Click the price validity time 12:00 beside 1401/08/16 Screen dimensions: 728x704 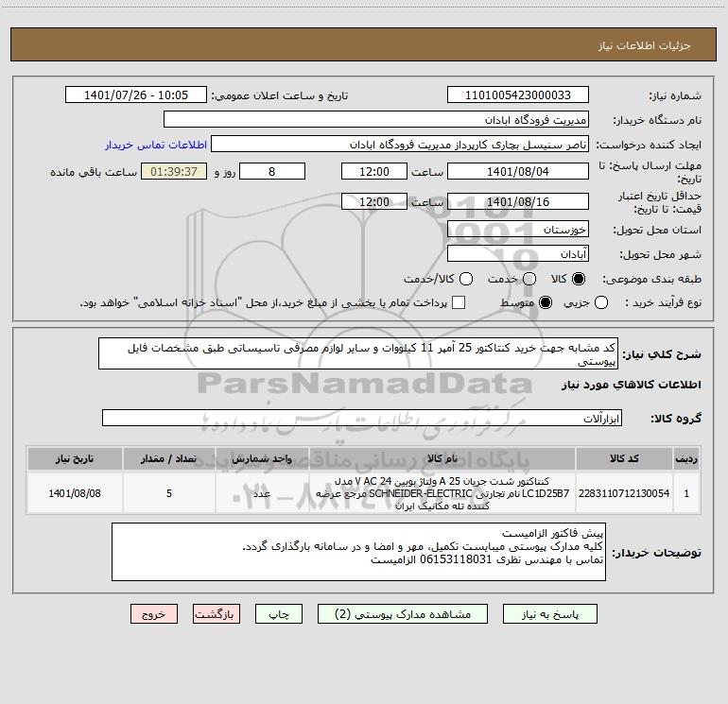point(374,201)
